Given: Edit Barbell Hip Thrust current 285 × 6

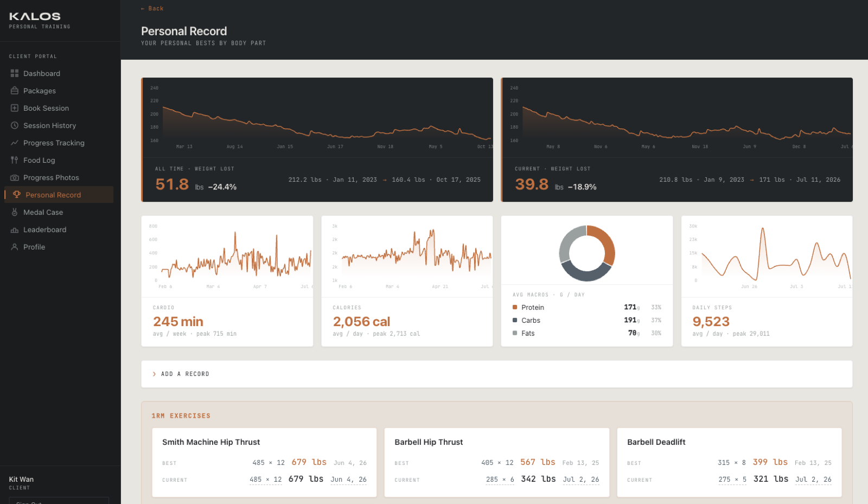Looking at the screenshot, I should [500, 480].
